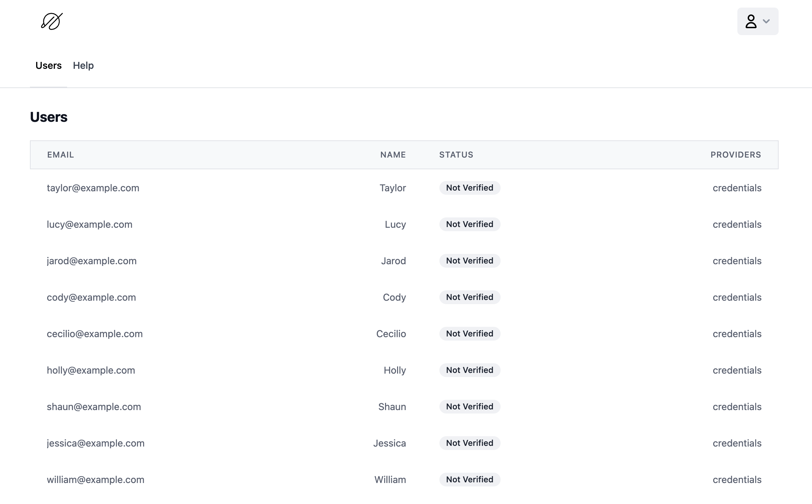The height and width of the screenshot is (504, 812).
Task: Select holly@example.com email
Action: coord(91,370)
